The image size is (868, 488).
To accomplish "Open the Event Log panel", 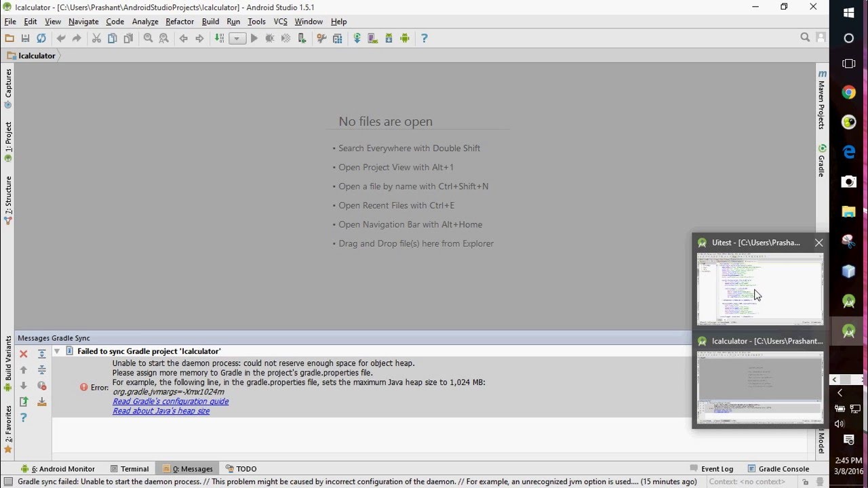I will coord(711,468).
